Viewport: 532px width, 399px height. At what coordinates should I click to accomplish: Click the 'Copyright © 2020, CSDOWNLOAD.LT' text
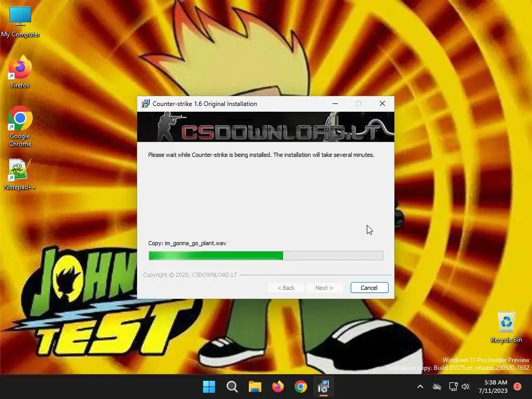point(190,275)
